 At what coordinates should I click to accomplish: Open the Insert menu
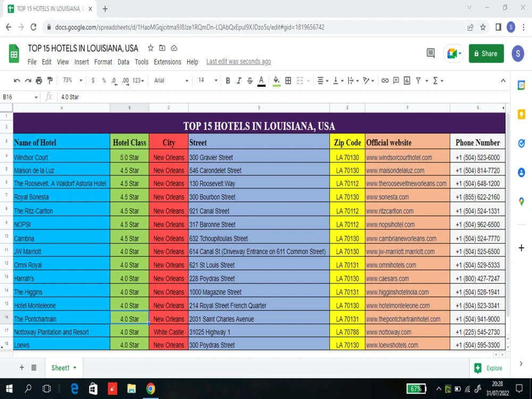[x=81, y=62]
